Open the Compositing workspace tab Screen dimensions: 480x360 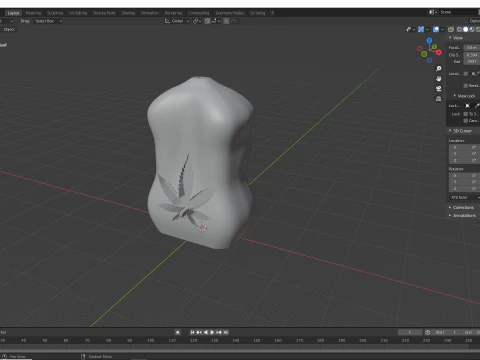click(x=198, y=13)
